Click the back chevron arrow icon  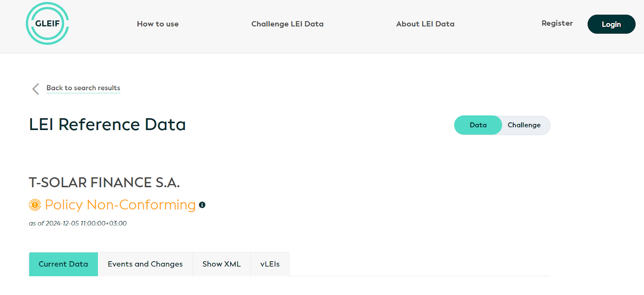point(35,89)
